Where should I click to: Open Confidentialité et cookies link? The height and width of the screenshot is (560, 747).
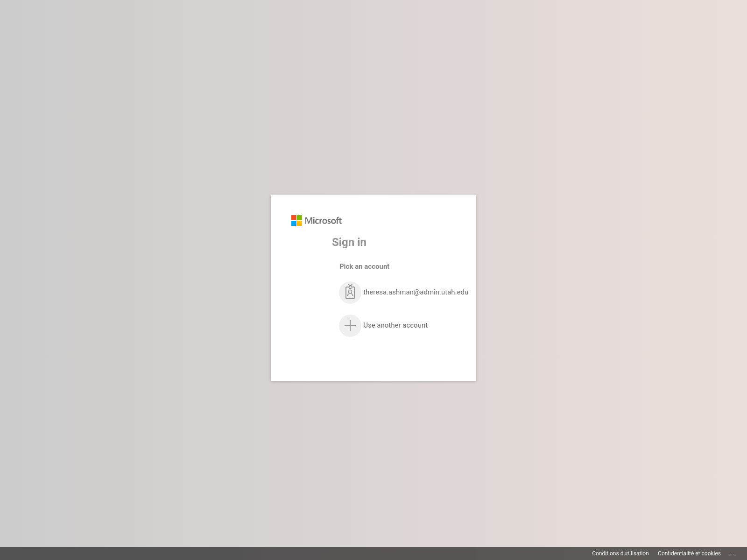click(689, 553)
